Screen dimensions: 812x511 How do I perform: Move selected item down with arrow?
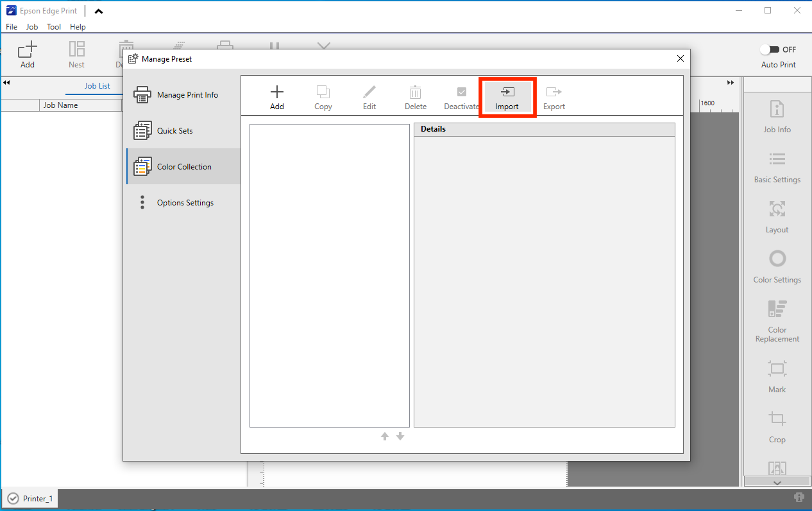point(400,436)
